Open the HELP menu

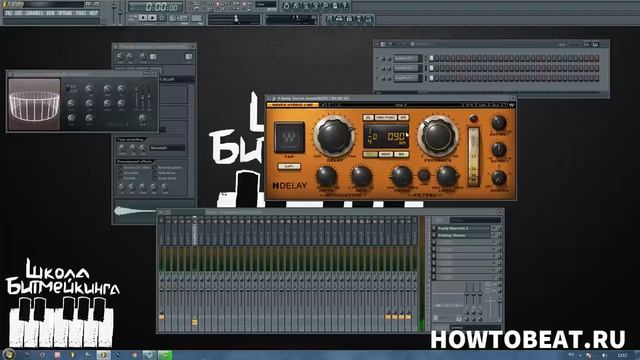93,13
